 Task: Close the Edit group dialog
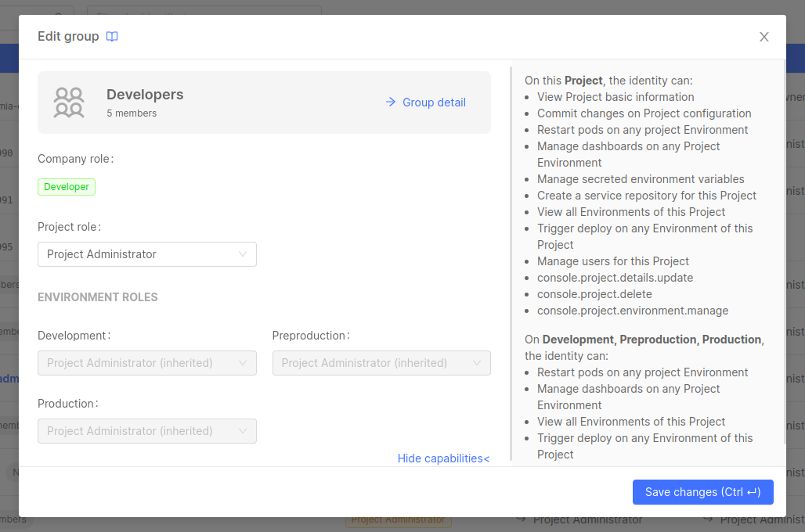point(763,37)
